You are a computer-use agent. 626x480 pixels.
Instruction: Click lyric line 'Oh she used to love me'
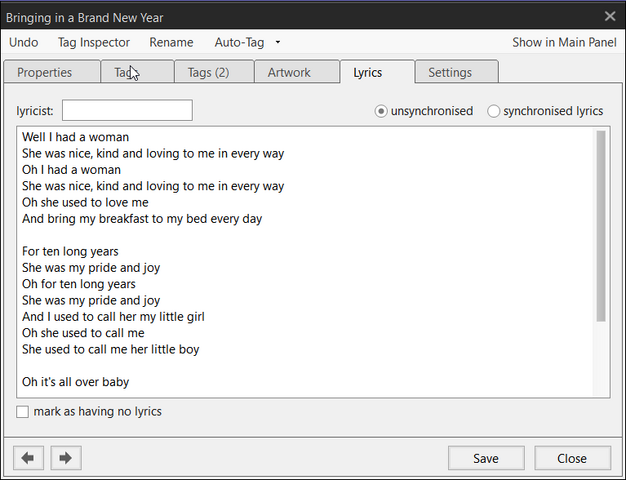coord(85,202)
